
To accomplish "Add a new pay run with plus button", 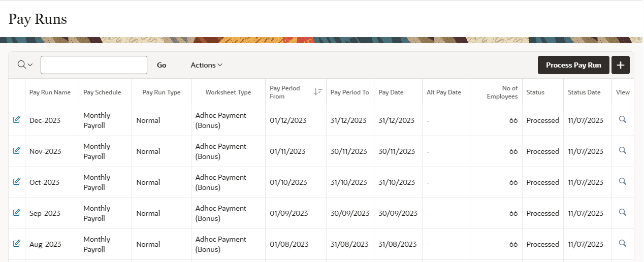I will pos(621,65).
